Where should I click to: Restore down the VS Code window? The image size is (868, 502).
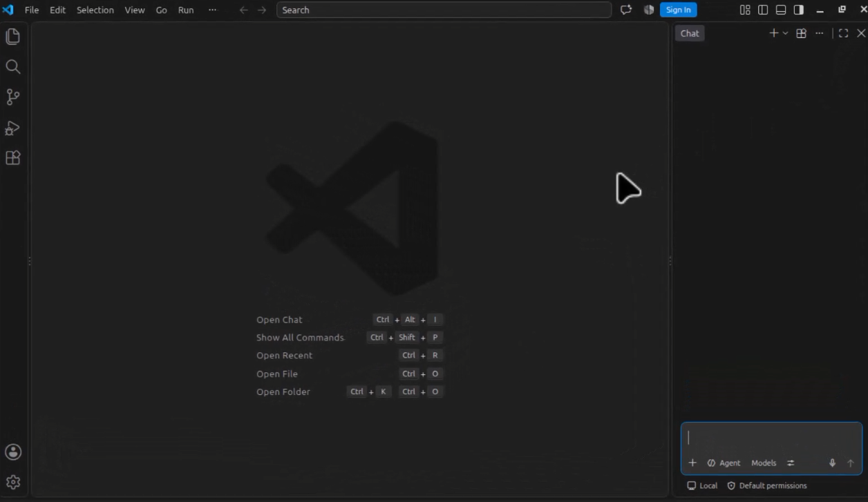point(842,10)
